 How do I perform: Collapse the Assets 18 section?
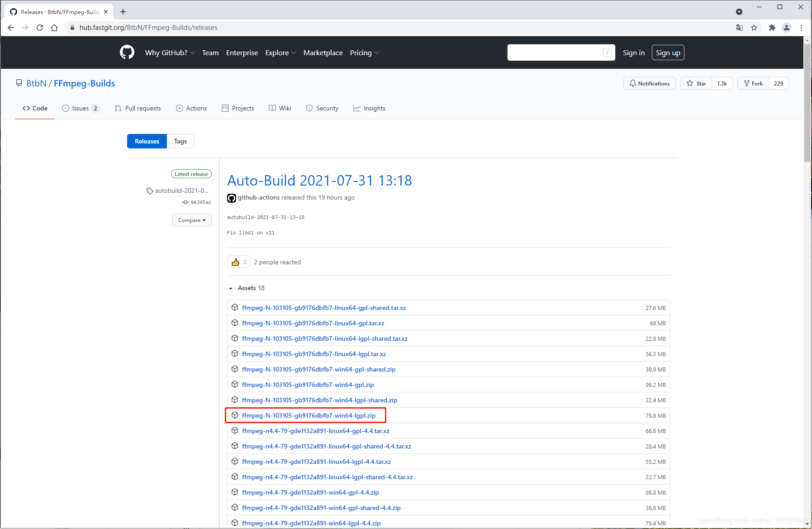tap(247, 288)
